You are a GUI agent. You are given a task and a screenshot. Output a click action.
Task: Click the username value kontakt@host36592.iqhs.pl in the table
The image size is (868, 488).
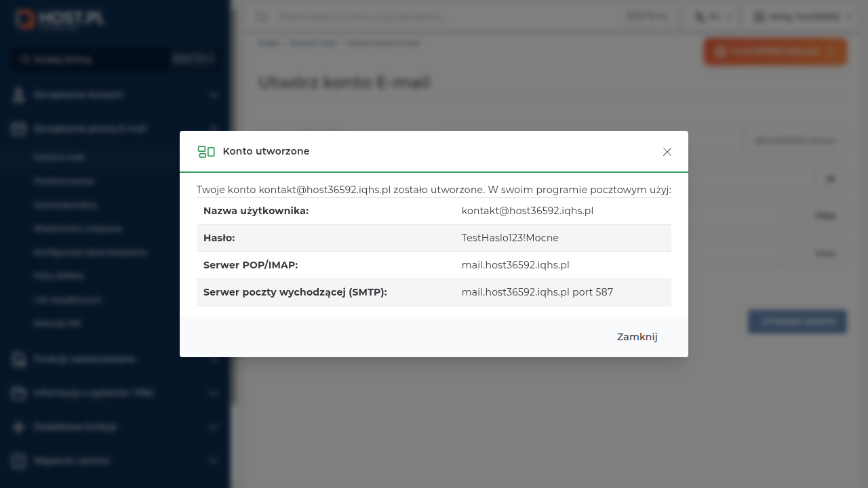click(x=528, y=211)
